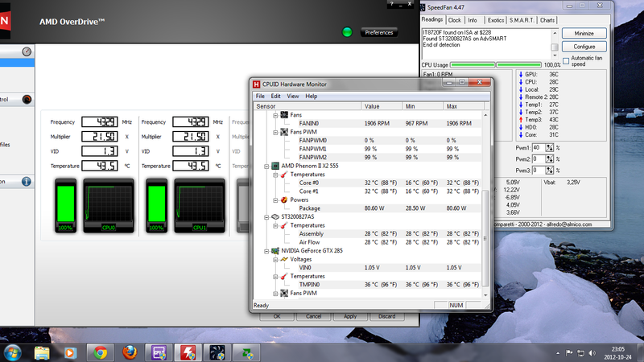Viewport: 644px width, 362px height.
Task: Switch to SpeedFan fan icon on taskbar
Action: (217, 352)
